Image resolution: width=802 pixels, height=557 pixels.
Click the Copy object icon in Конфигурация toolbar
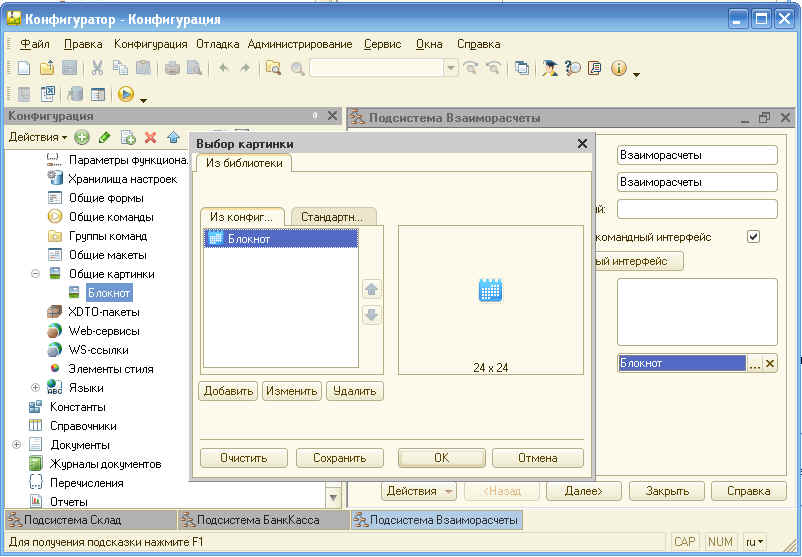click(x=127, y=137)
